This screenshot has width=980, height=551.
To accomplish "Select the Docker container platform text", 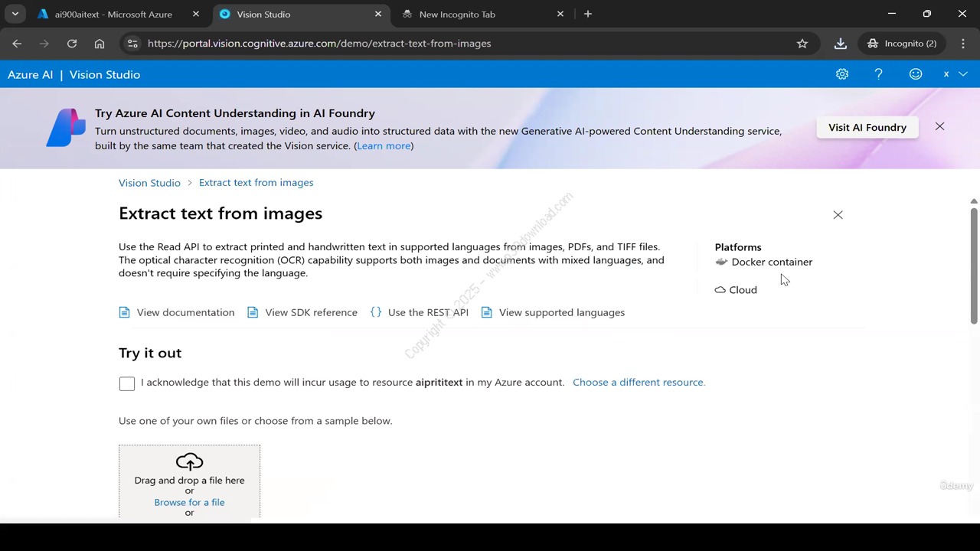I will (x=772, y=262).
